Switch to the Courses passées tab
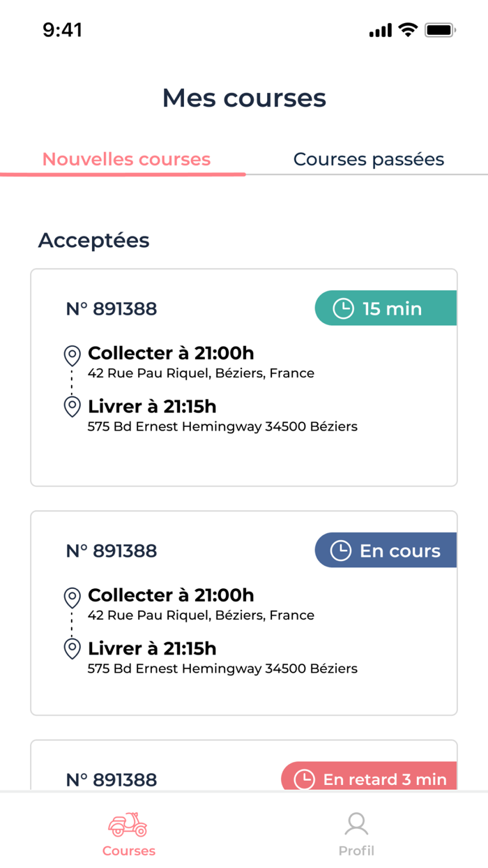This screenshot has width=488, height=868. pos(369,159)
